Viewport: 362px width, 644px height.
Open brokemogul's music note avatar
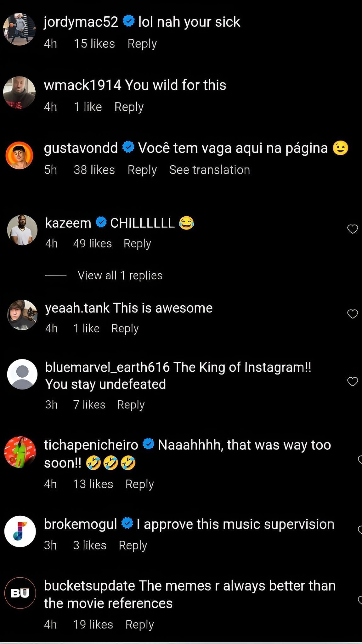pos(20,531)
